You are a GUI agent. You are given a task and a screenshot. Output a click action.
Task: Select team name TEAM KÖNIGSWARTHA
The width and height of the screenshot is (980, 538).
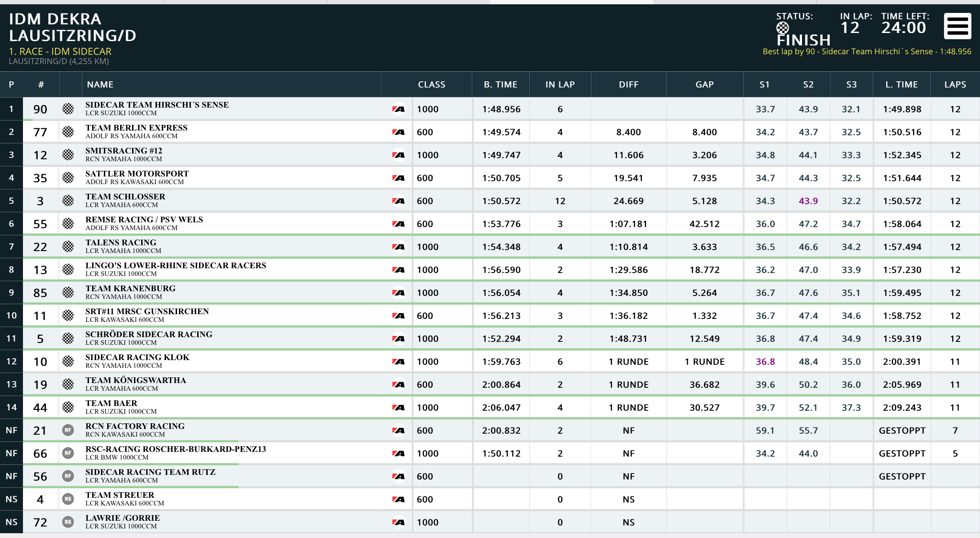[135, 380]
